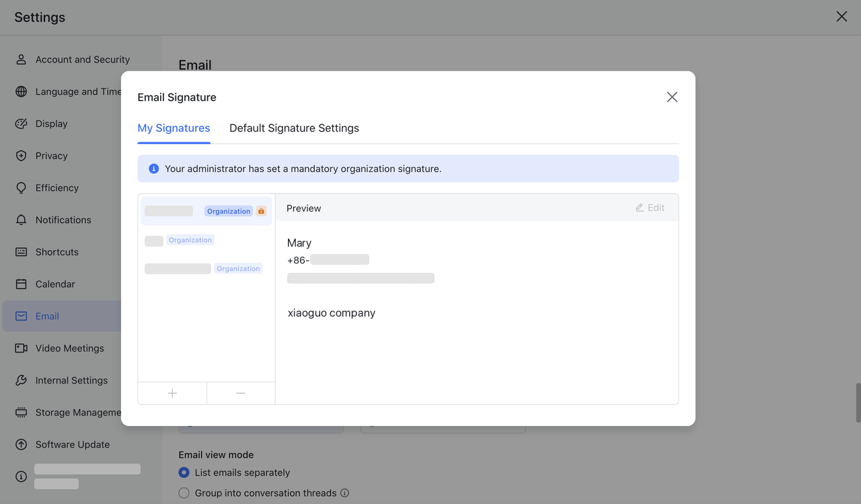861x504 pixels.
Task: Select the List emails separately option
Action: [184, 472]
